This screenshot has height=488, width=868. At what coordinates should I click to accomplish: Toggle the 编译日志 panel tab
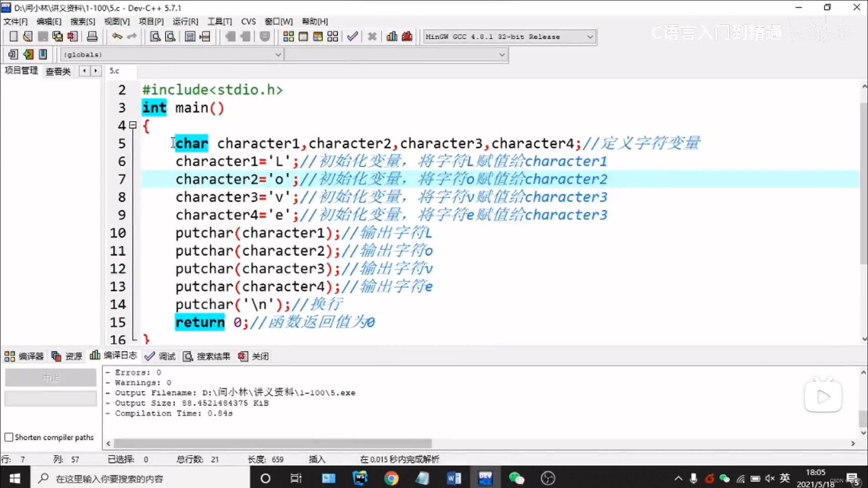113,356
